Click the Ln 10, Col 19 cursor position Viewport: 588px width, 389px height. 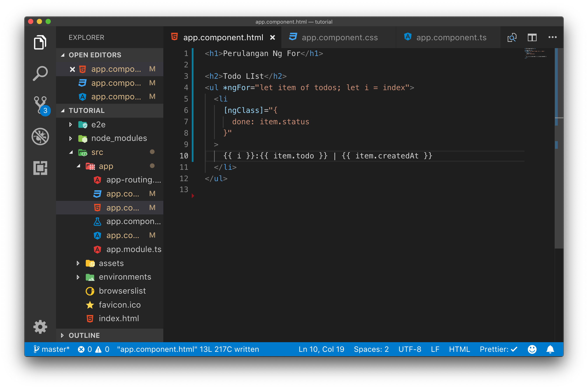coord(321,349)
